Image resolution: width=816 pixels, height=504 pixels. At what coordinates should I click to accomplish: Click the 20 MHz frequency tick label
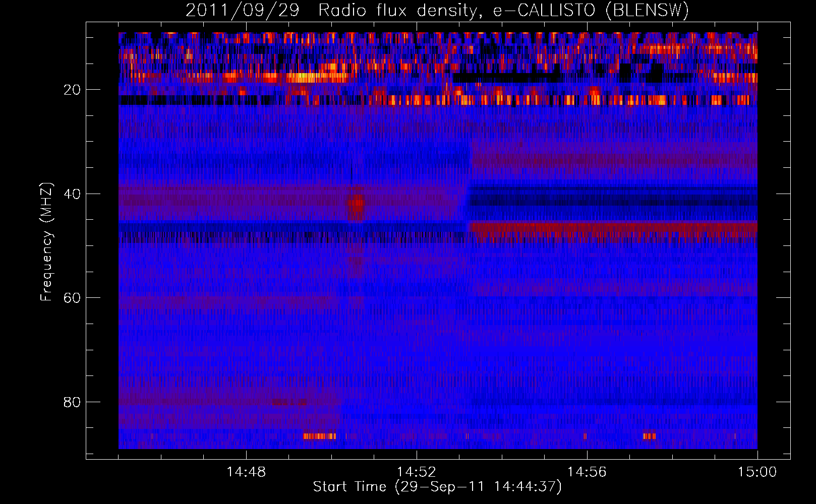(x=73, y=90)
